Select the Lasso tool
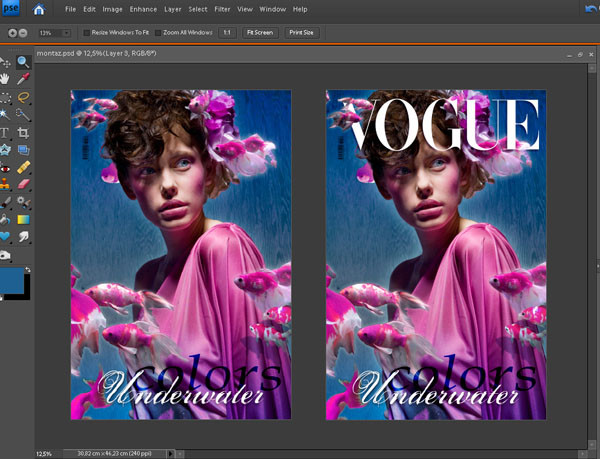 tap(23, 98)
